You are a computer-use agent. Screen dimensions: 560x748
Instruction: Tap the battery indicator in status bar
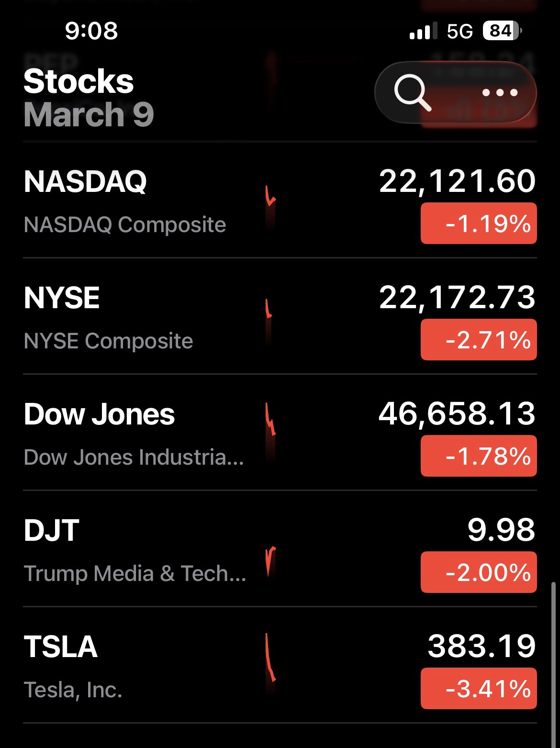(502, 31)
